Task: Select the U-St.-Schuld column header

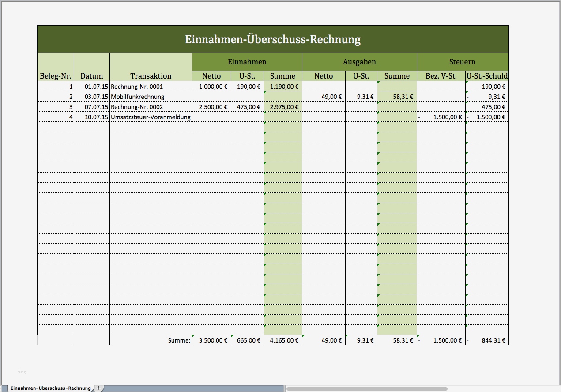Action: click(487, 75)
